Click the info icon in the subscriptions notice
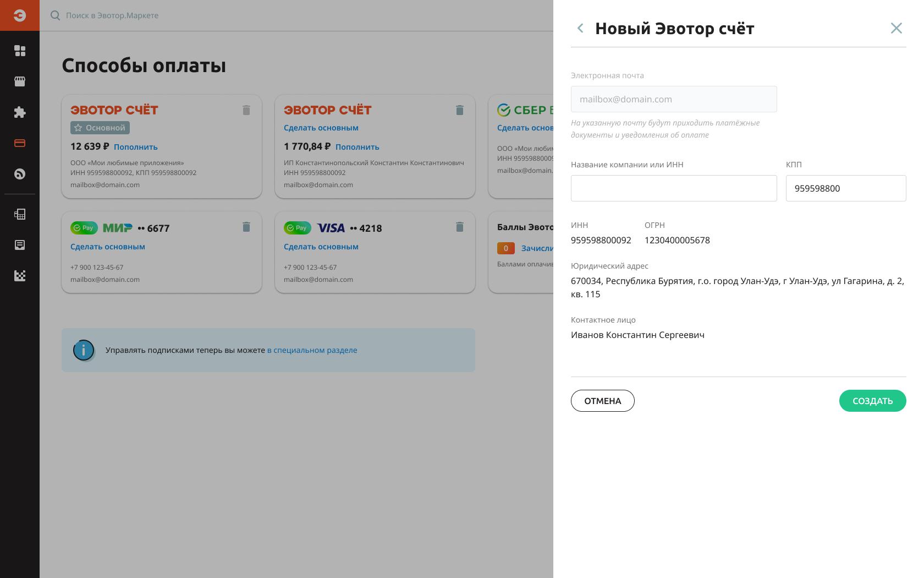The width and height of the screenshot is (924, 578). 84,350
